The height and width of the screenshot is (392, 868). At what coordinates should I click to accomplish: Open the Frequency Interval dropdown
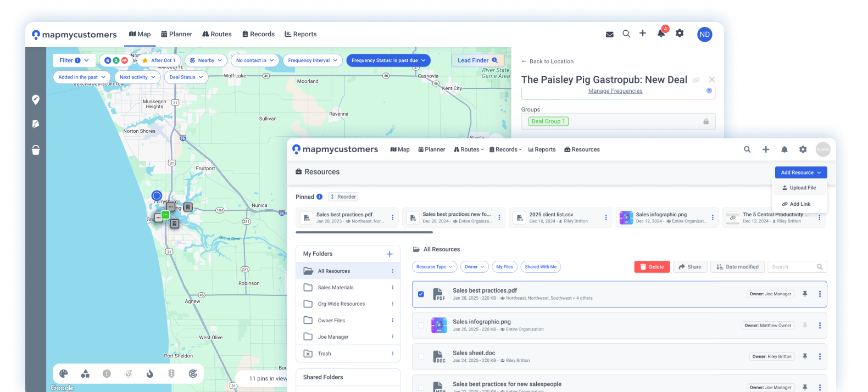pyautogui.click(x=312, y=60)
